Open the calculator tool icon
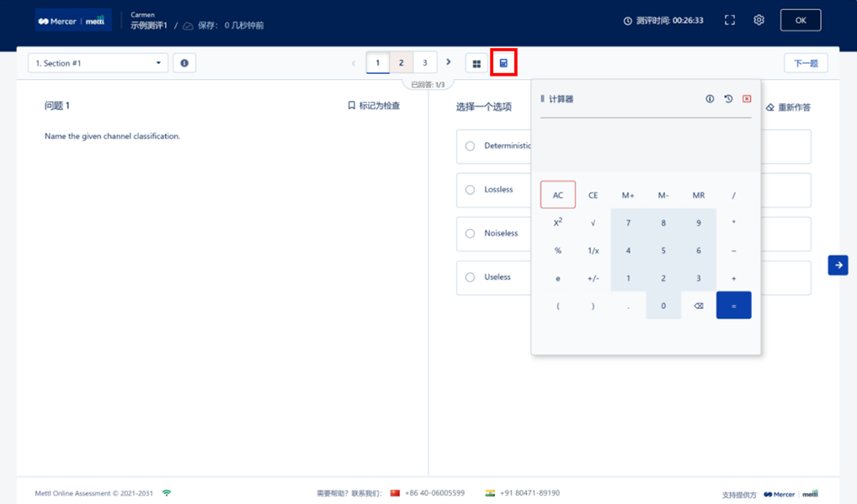857x504 pixels. (503, 63)
